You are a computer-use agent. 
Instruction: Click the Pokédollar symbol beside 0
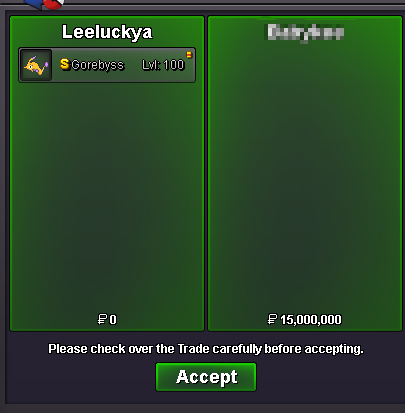(x=102, y=319)
